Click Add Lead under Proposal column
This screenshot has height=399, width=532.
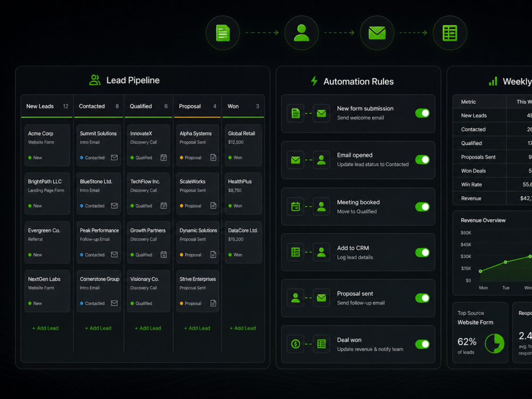[197, 328]
